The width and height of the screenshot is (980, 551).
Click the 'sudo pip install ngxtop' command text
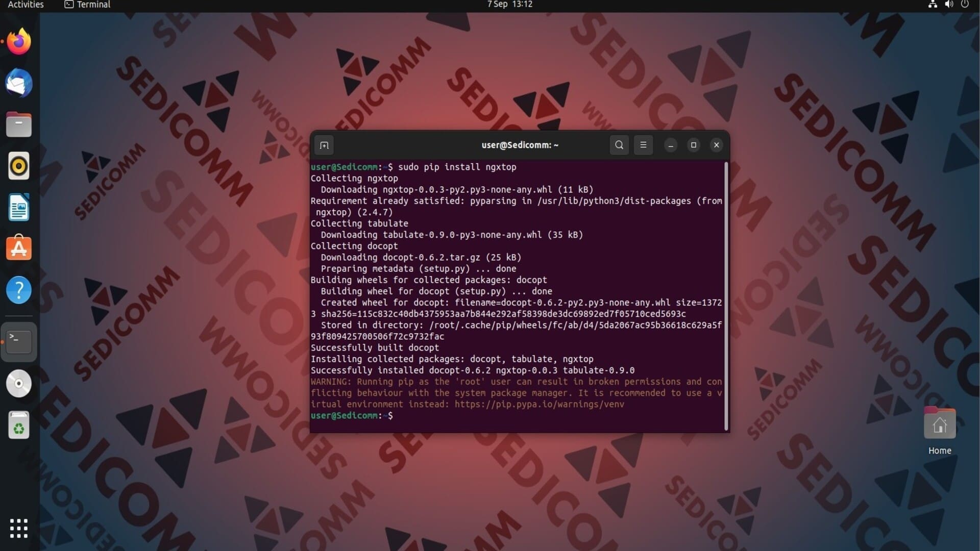[x=457, y=167]
